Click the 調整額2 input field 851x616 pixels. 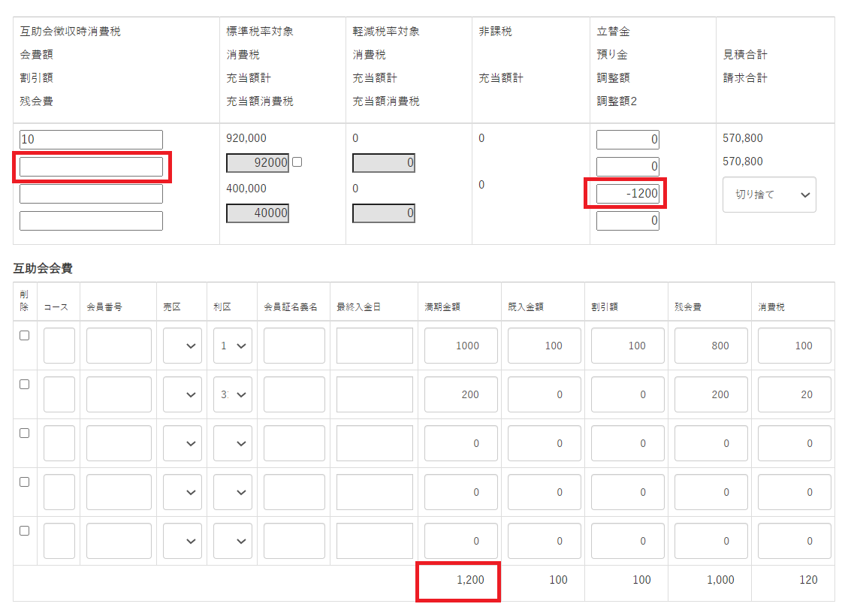point(627,221)
